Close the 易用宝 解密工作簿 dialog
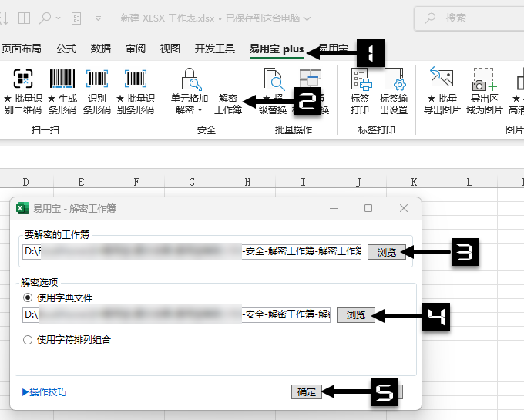Screen dimensions: 524x420 pyautogui.click(x=404, y=209)
